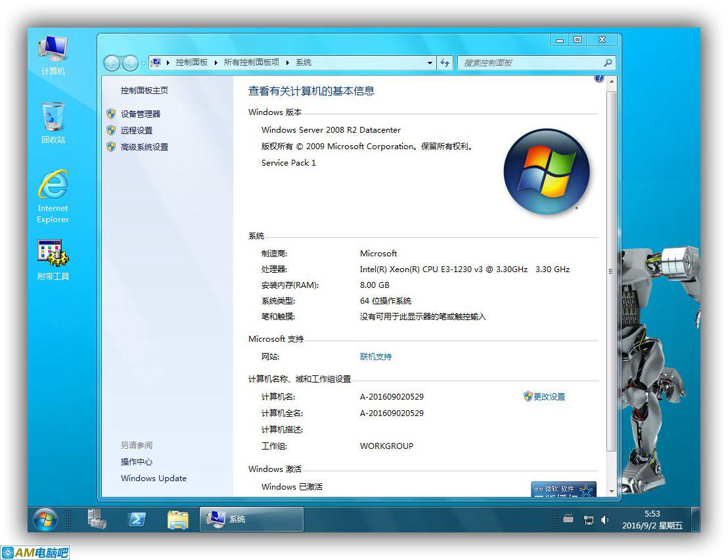Image resolution: width=728 pixels, height=560 pixels.
Task: Open Server Manager from the taskbar
Action: [97, 519]
